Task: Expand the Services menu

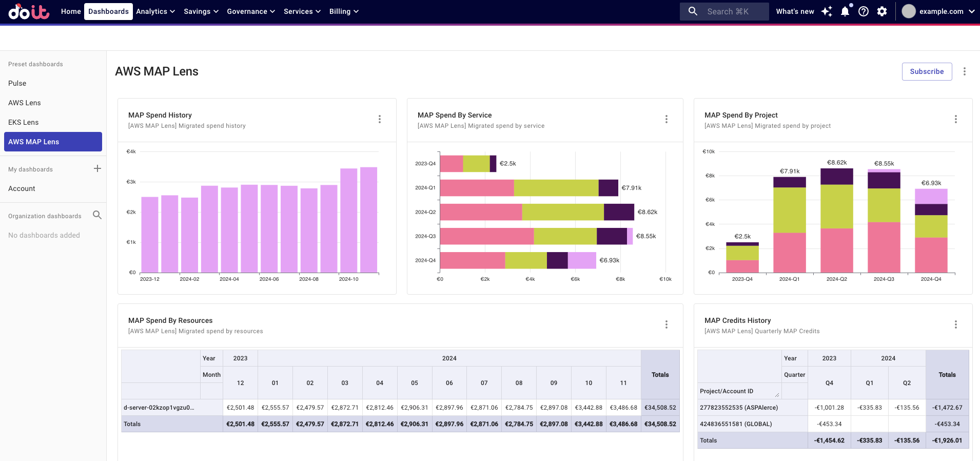Action: click(302, 11)
